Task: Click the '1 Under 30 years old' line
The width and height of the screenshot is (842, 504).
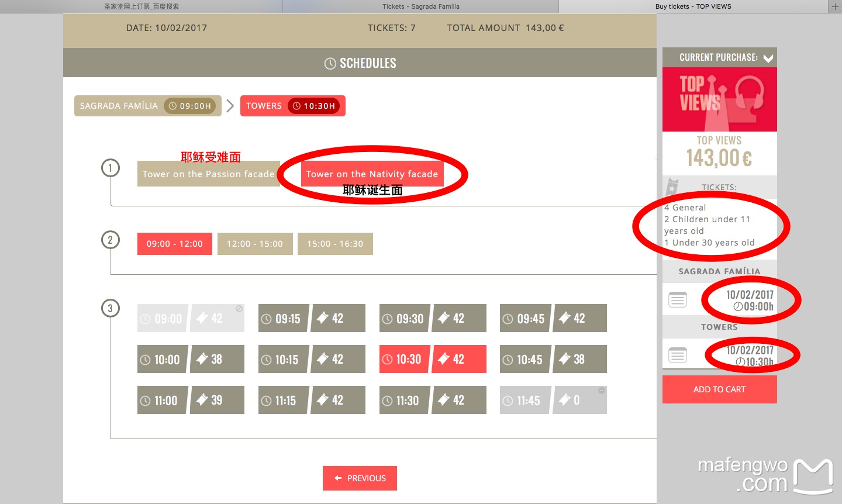Action: [710, 243]
